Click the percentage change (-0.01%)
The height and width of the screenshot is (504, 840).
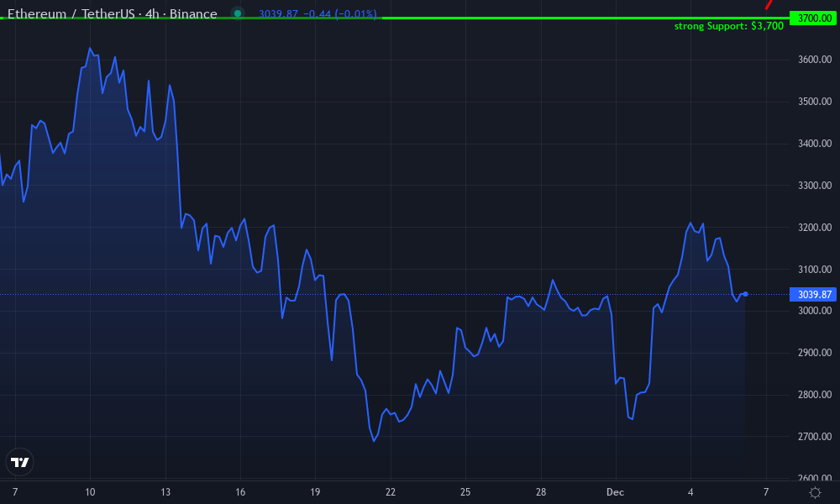click(356, 13)
